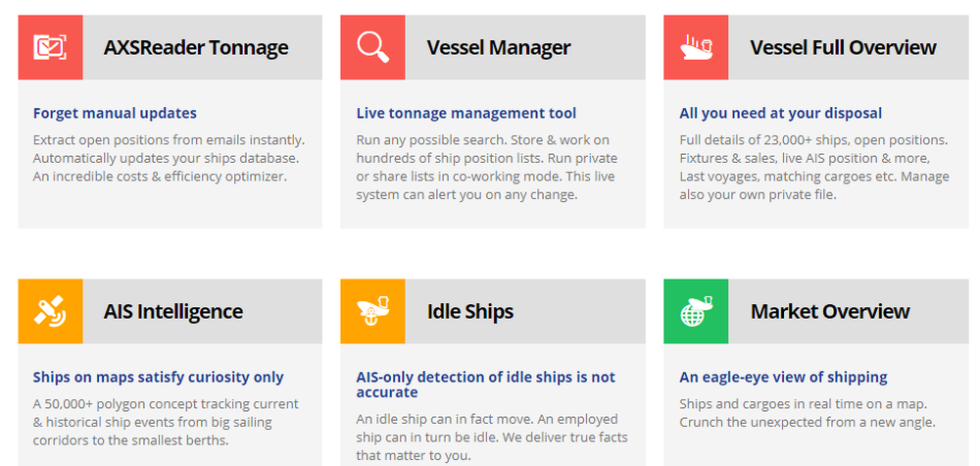Select the Idle Ships heading

470,312
